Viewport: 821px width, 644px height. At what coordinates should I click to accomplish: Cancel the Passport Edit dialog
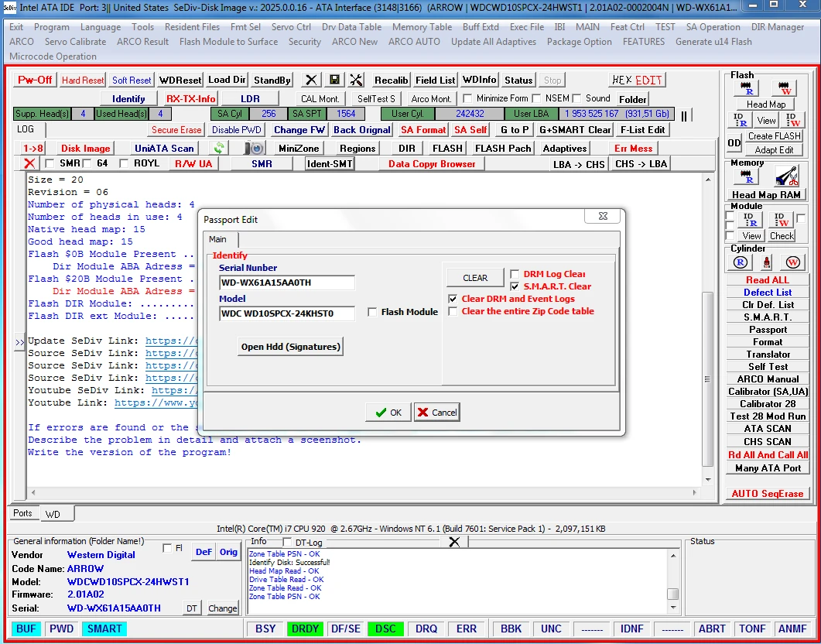pos(436,413)
